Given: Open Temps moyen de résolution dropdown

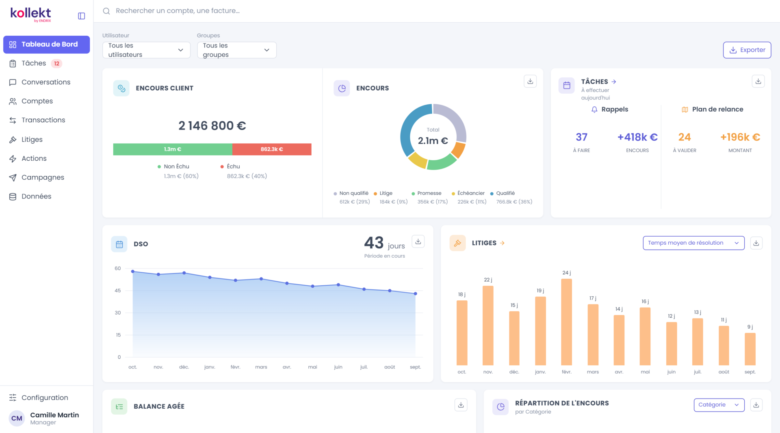Looking at the screenshot, I should tap(693, 243).
